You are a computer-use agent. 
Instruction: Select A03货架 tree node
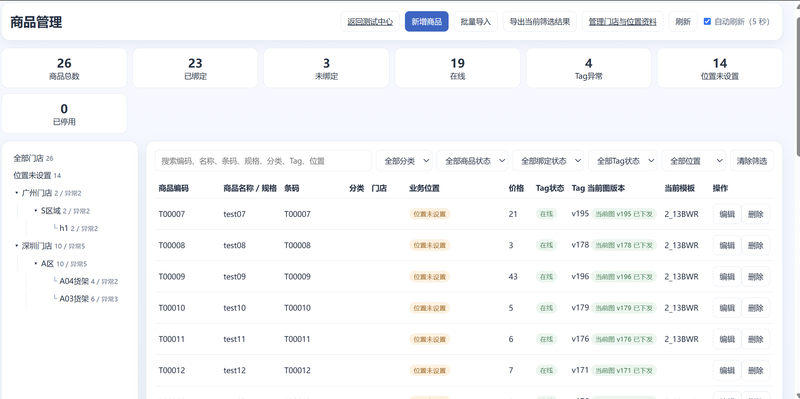pos(89,298)
